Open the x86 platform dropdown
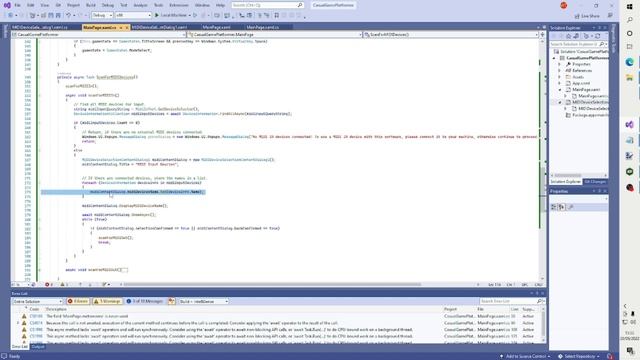 point(133,15)
